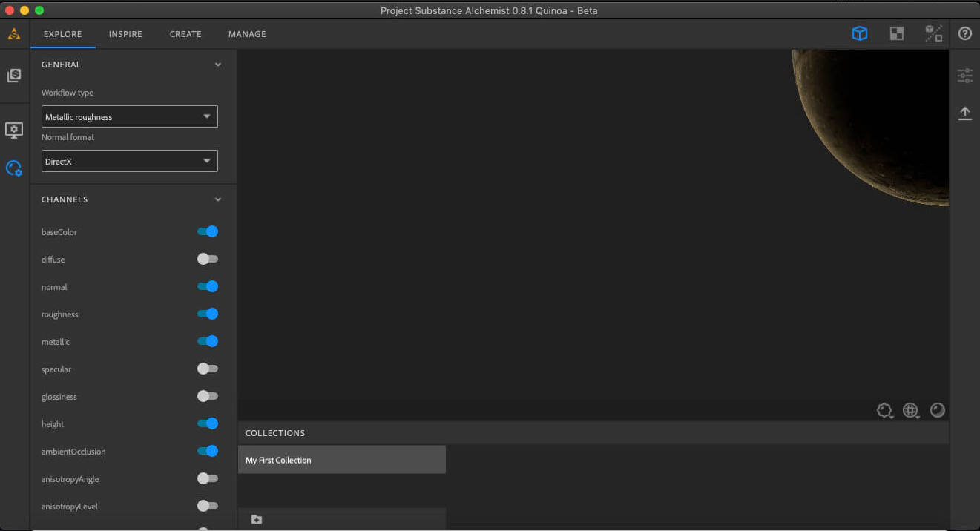The image size is (980, 531).
Task: Open the CREATE tab
Action: 185,34
